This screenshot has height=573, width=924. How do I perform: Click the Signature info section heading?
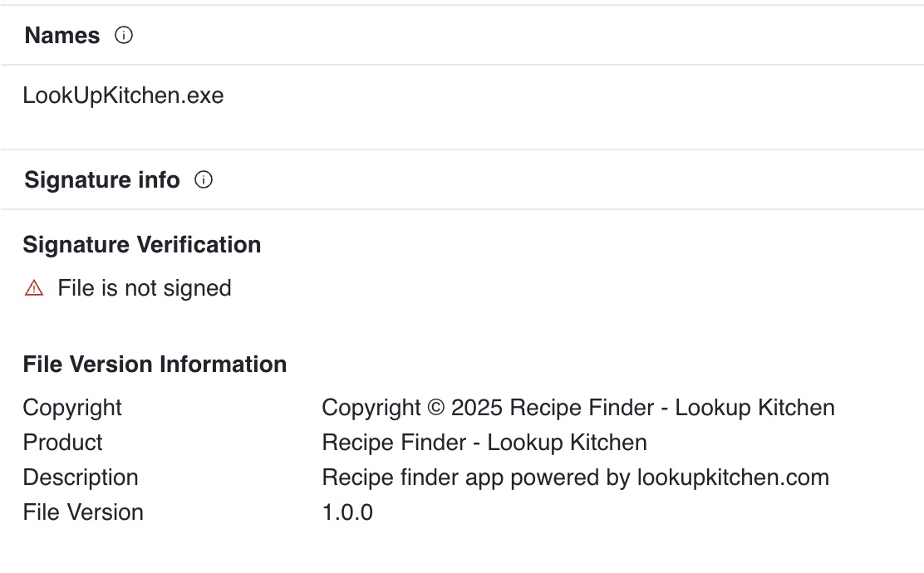tap(102, 179)
